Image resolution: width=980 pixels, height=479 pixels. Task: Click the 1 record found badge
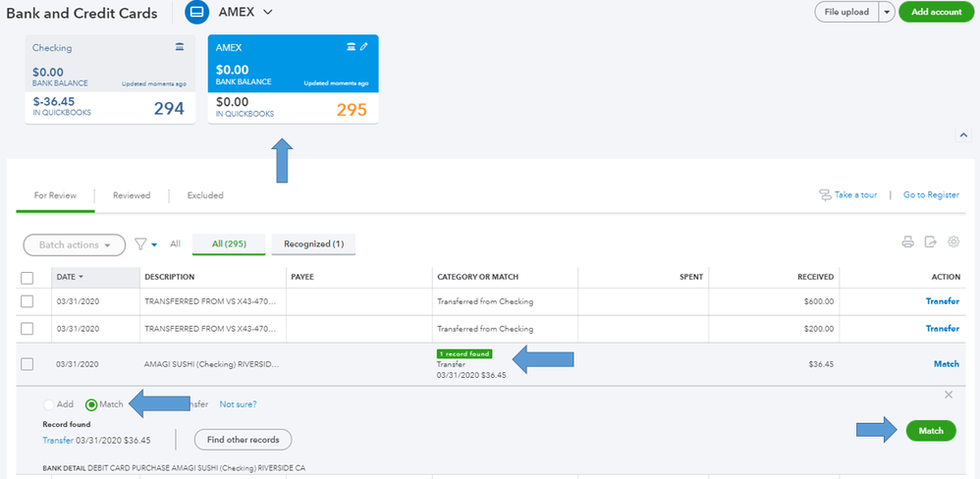464,354
